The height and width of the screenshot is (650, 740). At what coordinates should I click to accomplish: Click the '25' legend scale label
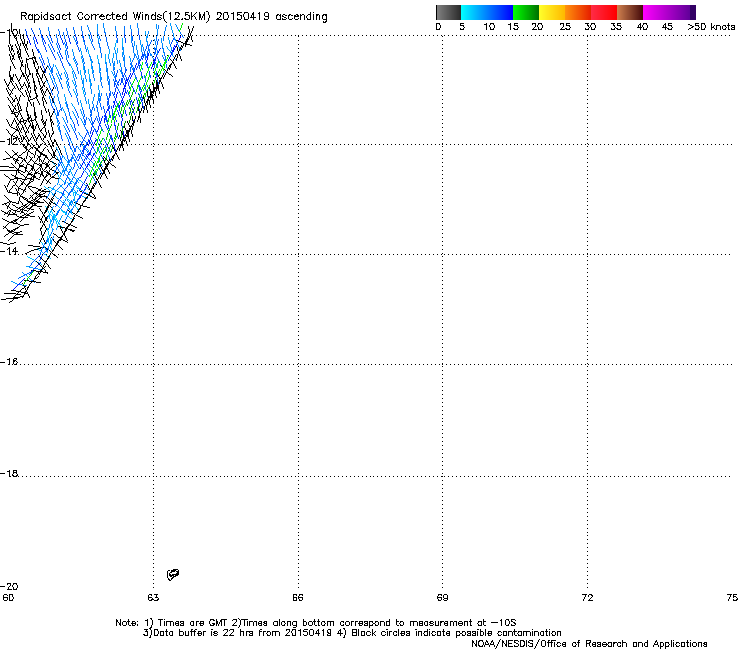565,27
